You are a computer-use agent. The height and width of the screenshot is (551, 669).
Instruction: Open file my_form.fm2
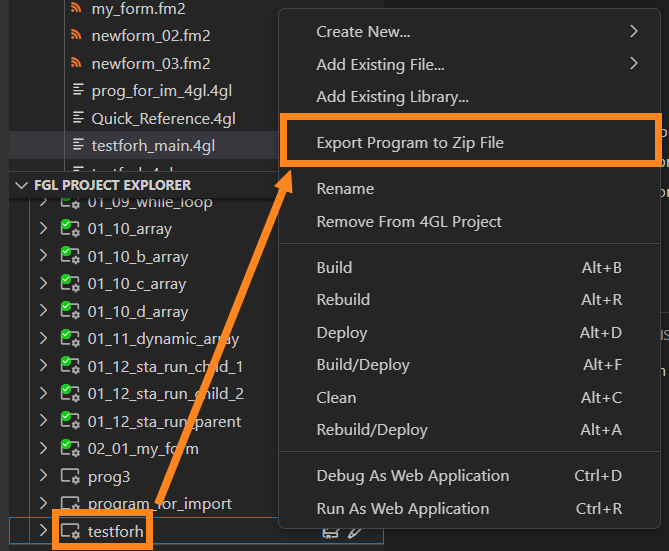click(x=138, y=9)
